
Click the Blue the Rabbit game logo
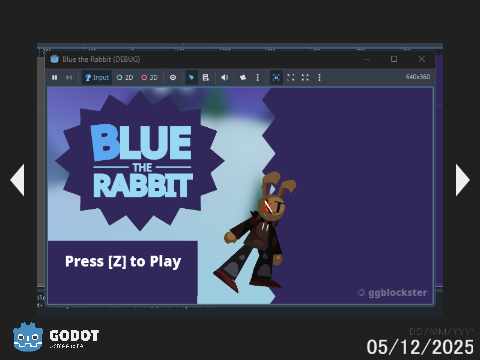coord(140,161)
